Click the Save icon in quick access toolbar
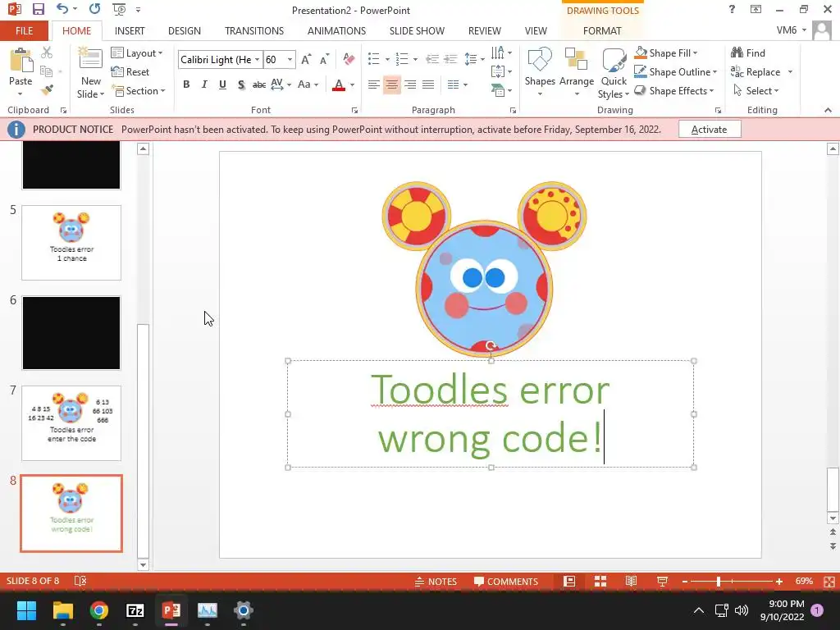 (x=38, y=9)
